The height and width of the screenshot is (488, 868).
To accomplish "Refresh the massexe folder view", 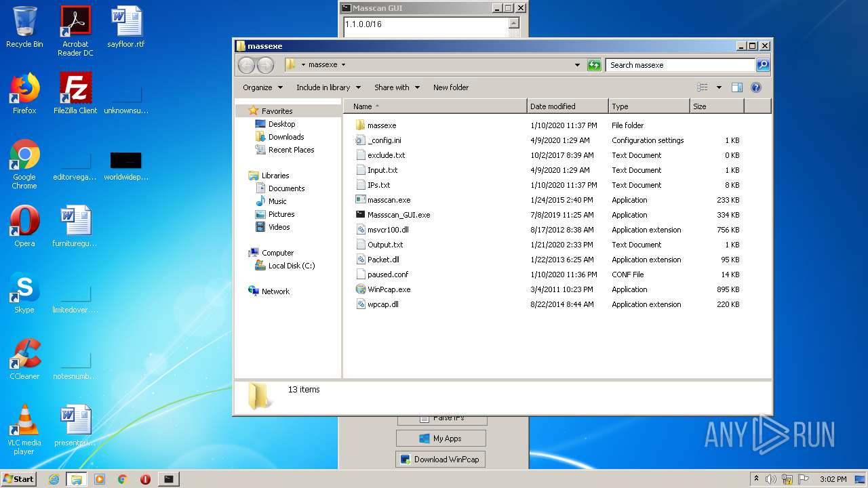I will coord(594,65).
